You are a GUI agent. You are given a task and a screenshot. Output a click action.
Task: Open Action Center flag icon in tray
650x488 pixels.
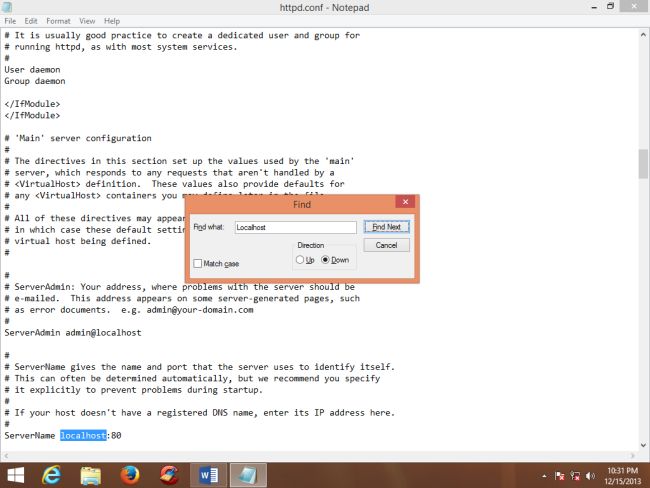tap(560, 476)
